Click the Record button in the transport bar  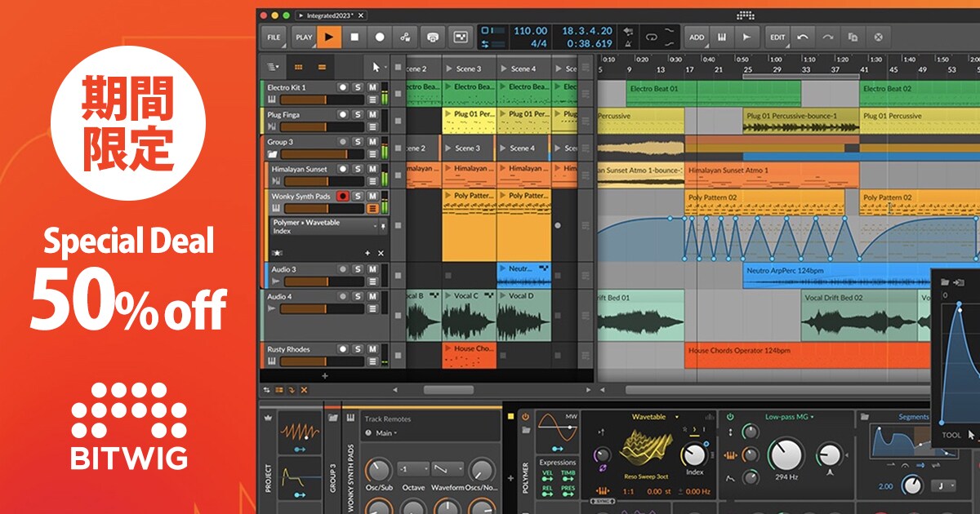(x=379, y=38)
